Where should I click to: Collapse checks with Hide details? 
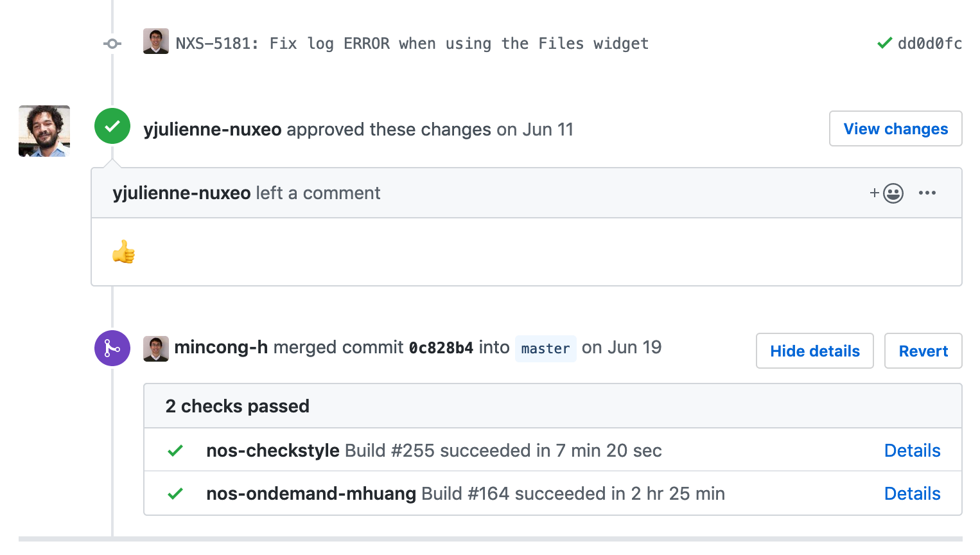click(x=814, y=351)
